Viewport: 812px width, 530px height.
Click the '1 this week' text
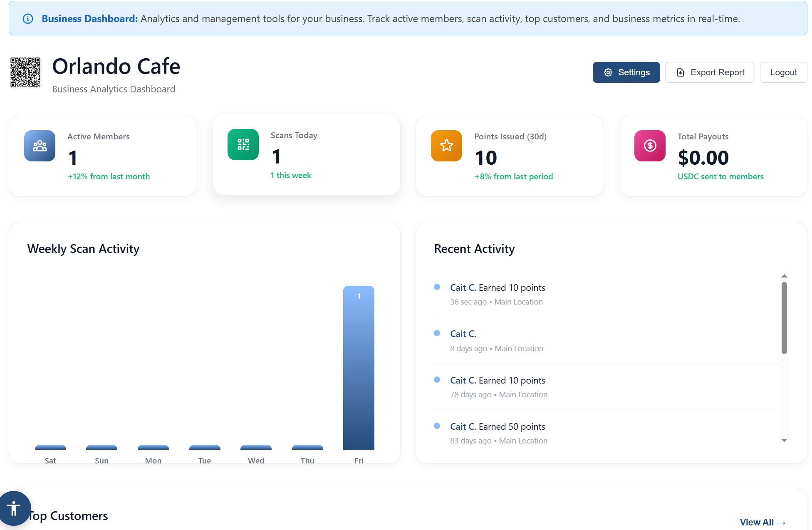pyautogui.click(x=291, y=175)
